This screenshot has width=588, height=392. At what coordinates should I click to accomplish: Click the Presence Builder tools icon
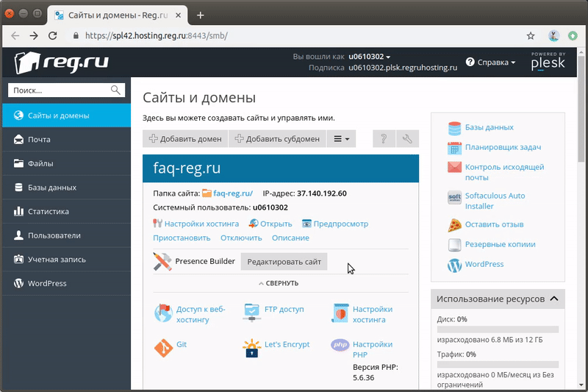[162, 262]
